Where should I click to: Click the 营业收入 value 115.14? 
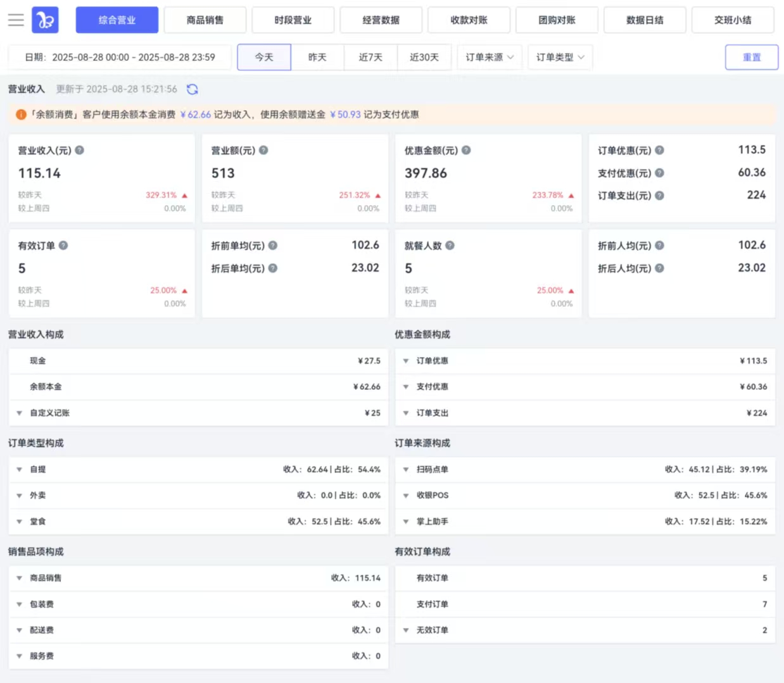click(39, 173)
